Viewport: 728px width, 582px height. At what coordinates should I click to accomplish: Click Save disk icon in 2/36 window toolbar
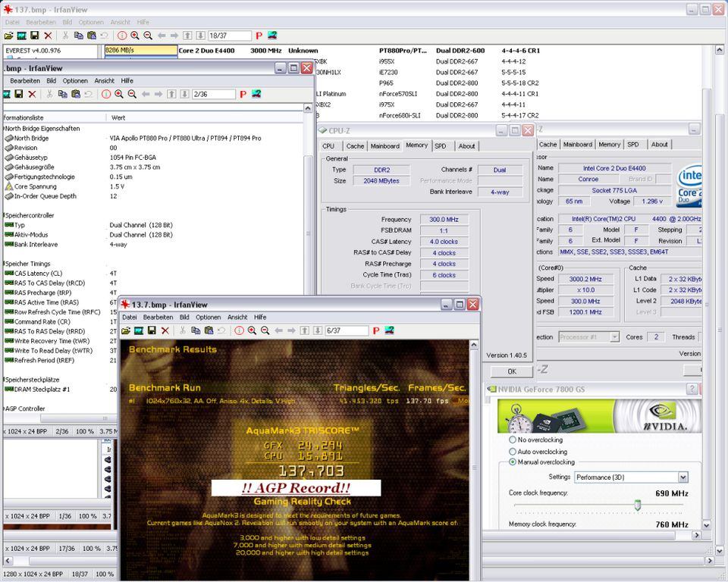point(18,94)
